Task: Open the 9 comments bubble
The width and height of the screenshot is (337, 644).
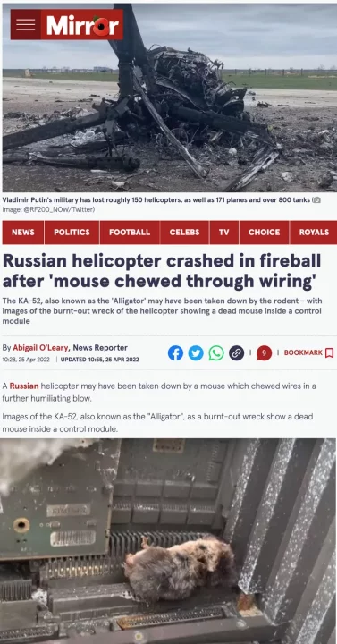Action: 264,353
